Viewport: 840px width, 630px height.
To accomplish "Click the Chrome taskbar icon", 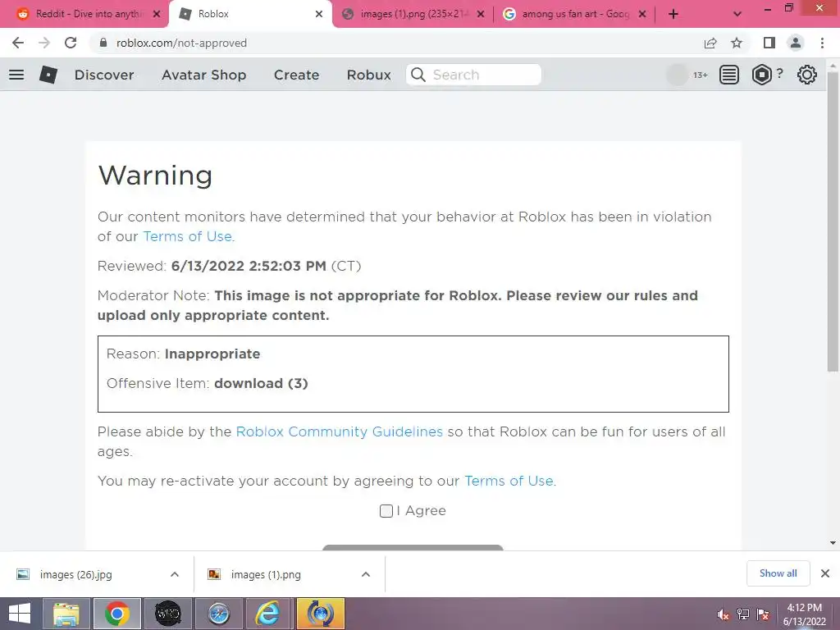I will tap(117, 614).
